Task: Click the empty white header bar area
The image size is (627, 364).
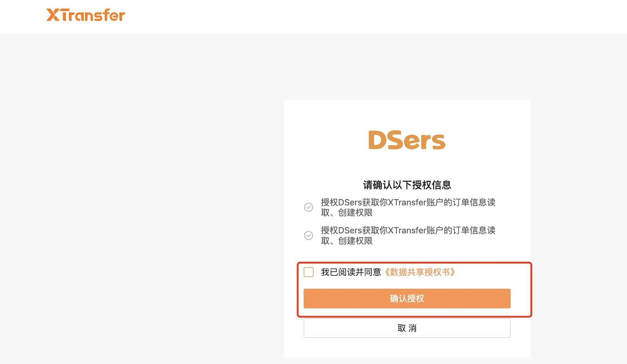Action: coord(353,16)
